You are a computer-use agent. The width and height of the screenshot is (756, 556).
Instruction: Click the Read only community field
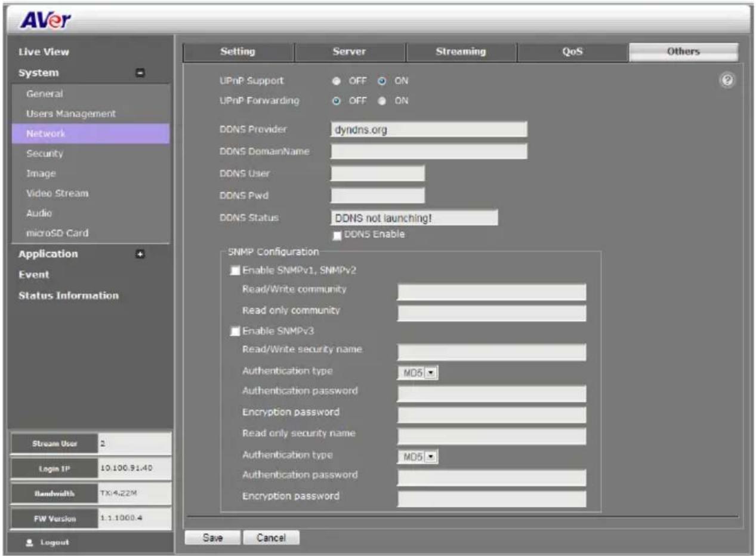[492, 314]
